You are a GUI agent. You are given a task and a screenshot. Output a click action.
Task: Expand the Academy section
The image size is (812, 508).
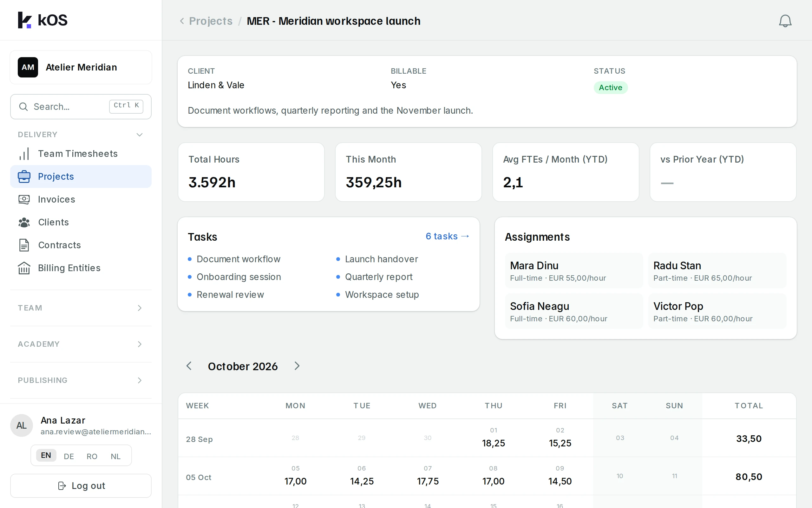coord(81,344)
